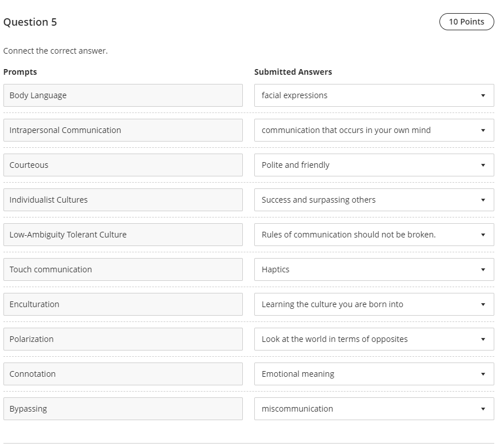Expand 'Look at the world in terms of opposites' dropdown
504x447 pixels.
(x=374, y=339)
